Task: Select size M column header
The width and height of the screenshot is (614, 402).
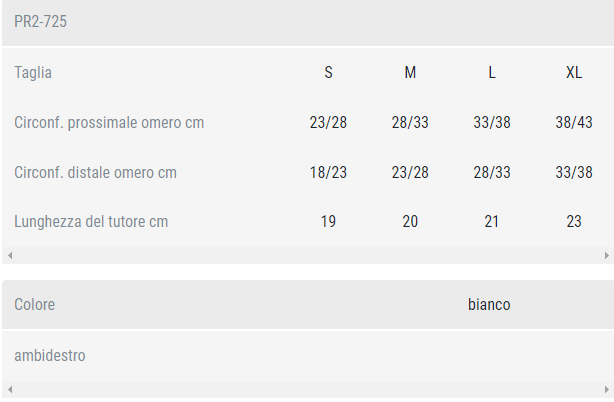Action: click(x=410, y=72)
